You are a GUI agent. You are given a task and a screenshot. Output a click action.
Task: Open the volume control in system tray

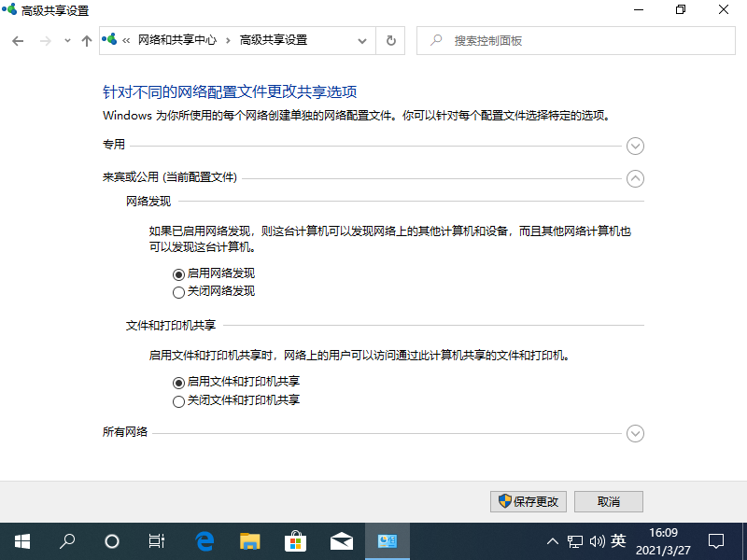(597, 540)
